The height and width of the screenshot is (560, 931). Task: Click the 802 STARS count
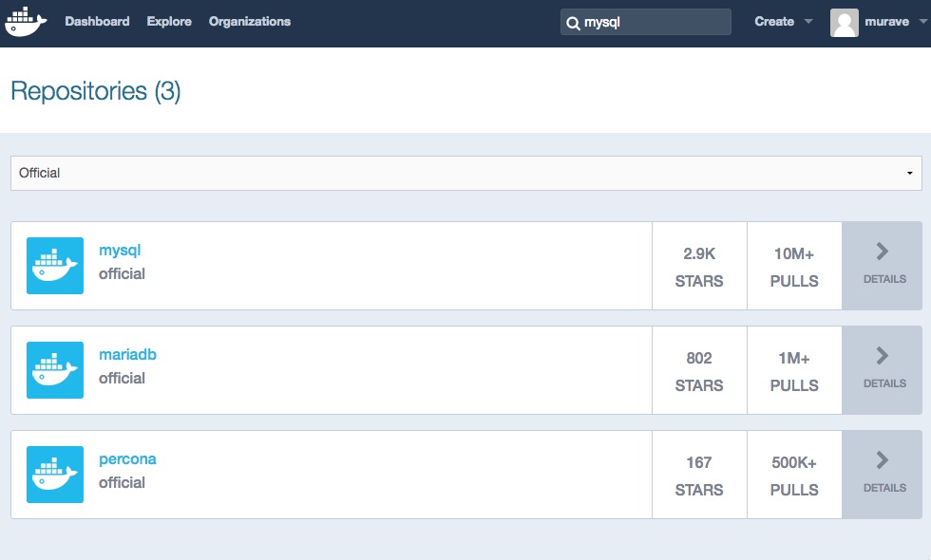click(x=699, y=371)
